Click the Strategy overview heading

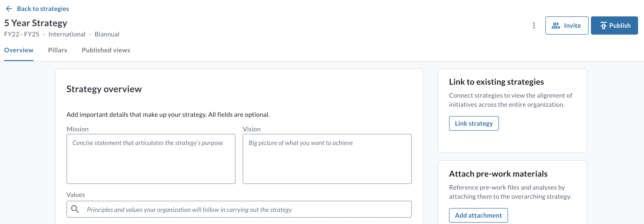104,89
